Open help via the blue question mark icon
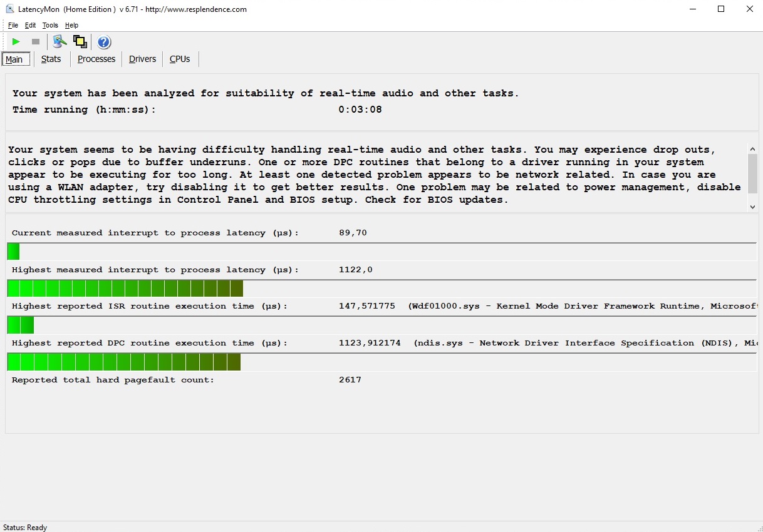This screenshot has height=532, width=763. coord(104,42)
